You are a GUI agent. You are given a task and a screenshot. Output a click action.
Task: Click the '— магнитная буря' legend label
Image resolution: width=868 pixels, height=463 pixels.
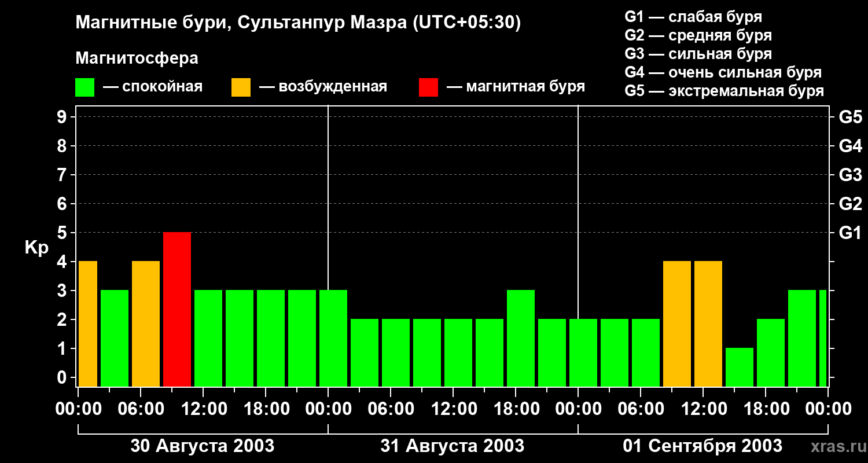point(516,87)
